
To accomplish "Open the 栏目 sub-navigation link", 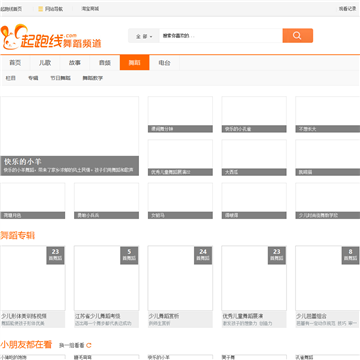I will click(11, 78).
